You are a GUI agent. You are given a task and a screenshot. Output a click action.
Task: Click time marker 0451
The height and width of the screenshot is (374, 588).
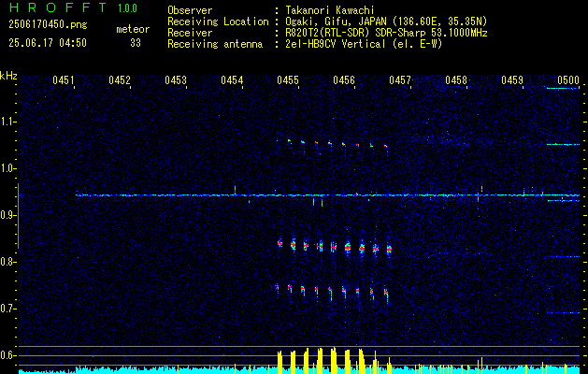point(64,79)
